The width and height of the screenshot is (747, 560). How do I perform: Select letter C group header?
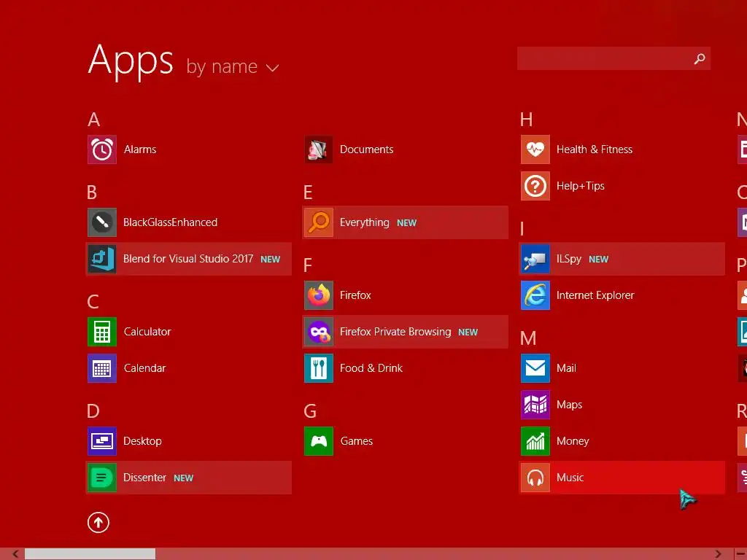(x=93, y=302)
